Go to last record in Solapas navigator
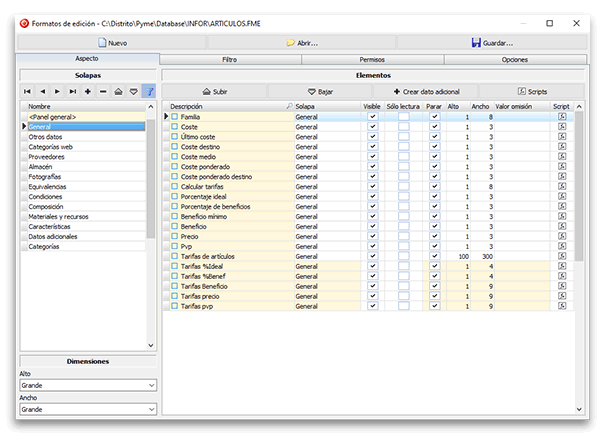600x439 pixels. click(x=73, y=91)
